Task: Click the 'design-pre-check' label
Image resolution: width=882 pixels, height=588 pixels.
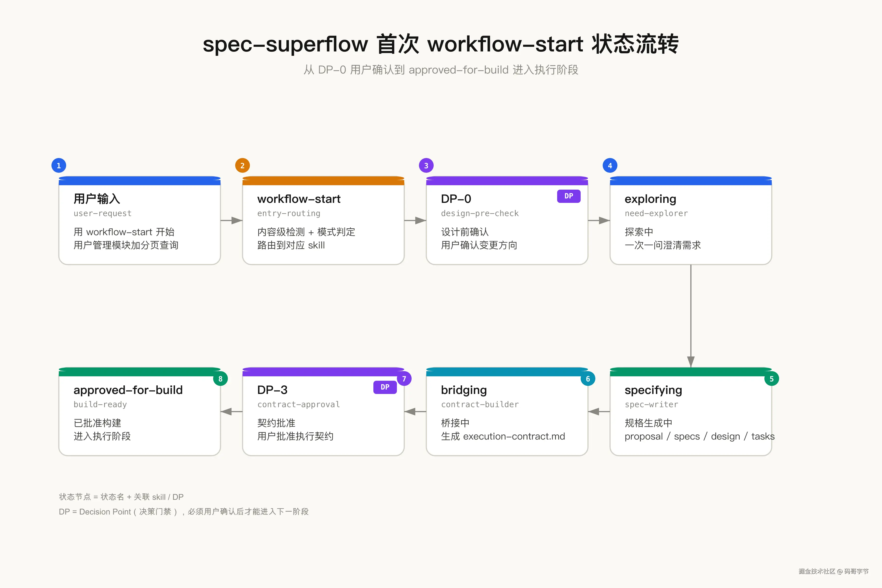Action: pos(480,213)
